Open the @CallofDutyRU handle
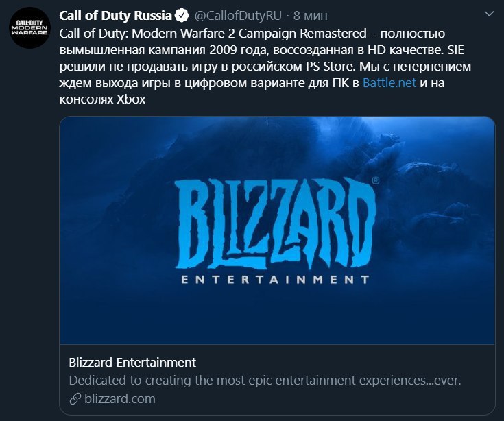 [238, 15]
